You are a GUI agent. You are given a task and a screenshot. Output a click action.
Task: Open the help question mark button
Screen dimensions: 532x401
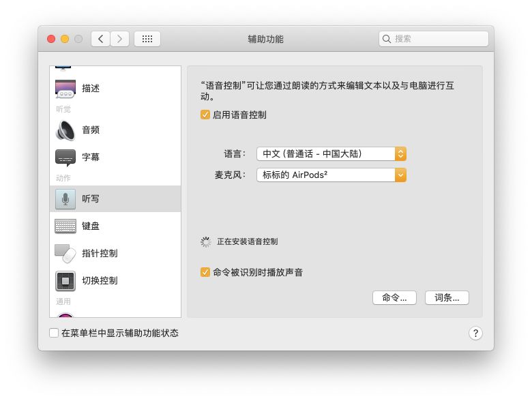point(475,333)
